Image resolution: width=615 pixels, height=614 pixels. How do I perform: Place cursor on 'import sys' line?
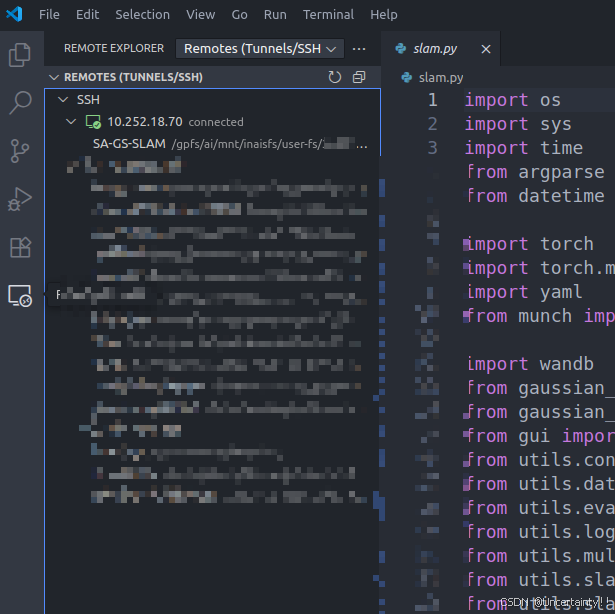(518, 124)
